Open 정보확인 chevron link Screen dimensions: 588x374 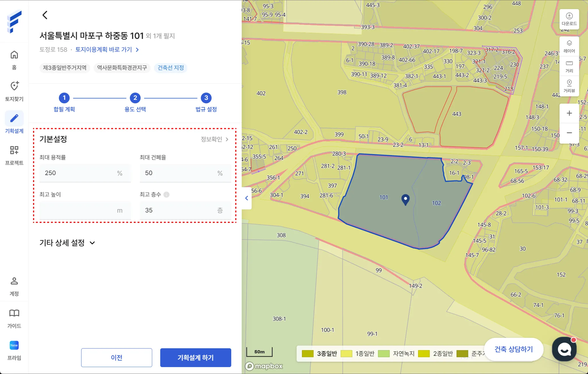pos(214,139)
